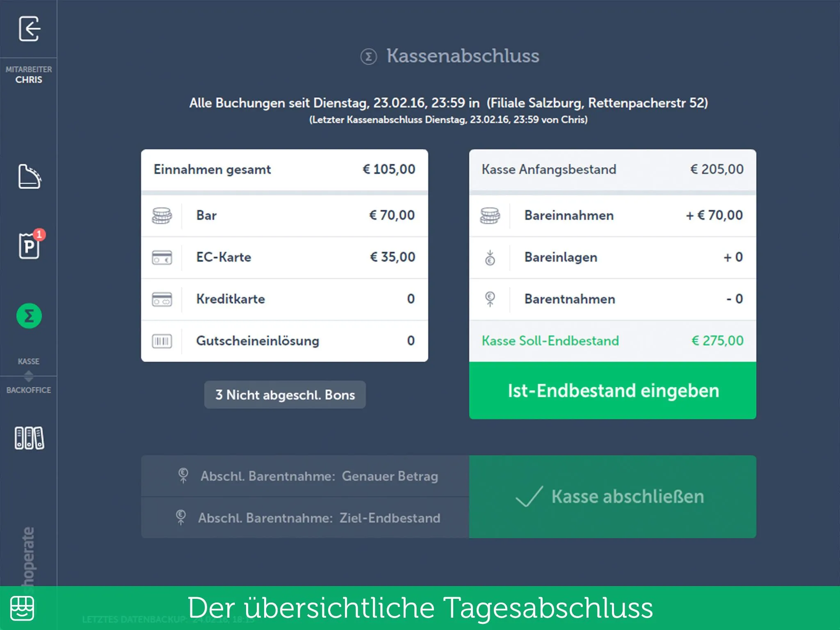The height and width of the screenshot is (630, 840).
Task: Click Kasse Anfangsbestand € 205,00 value
Action: click(717, 169)
